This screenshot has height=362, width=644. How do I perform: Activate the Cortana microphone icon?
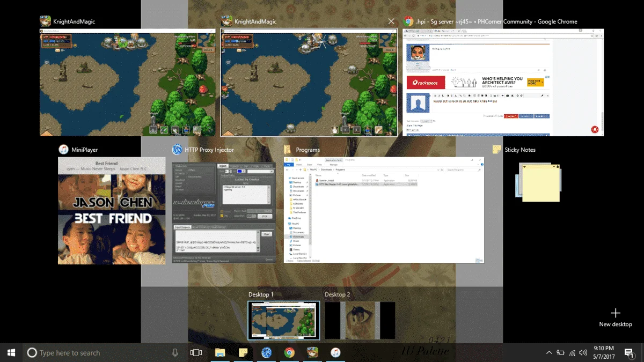175,352
